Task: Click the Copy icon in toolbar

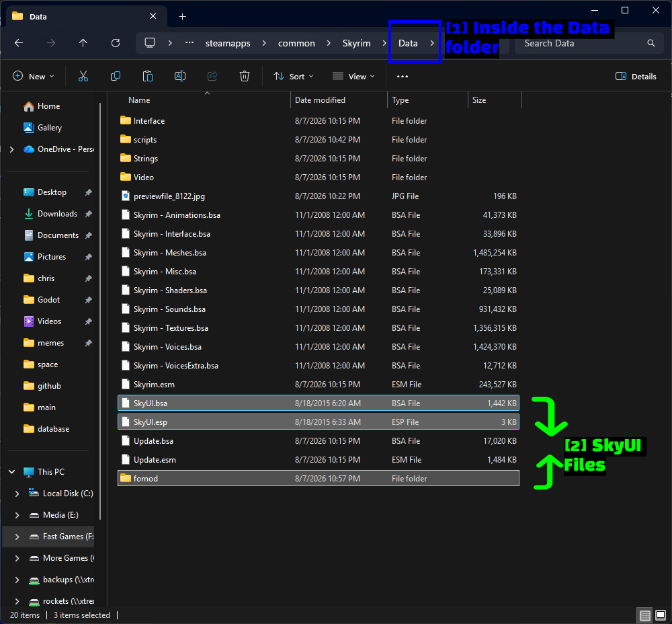Action: pos(116,77)
